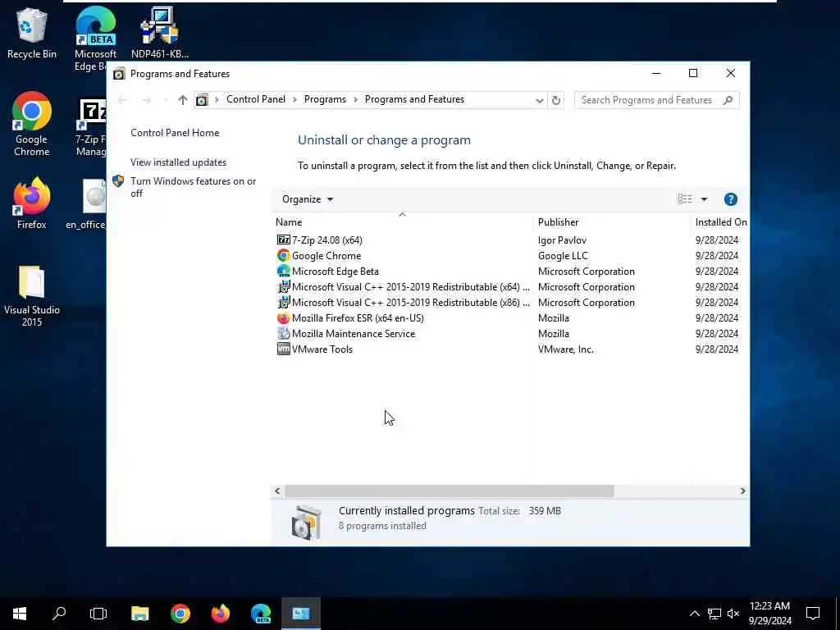Click the Control Panel taskbar button
The image size is (840, 630).
click(x=300, y=614)
